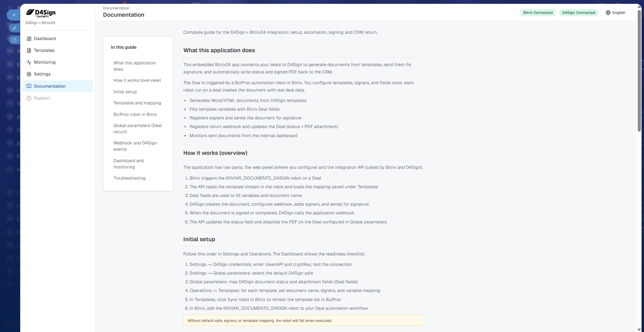Click 'Monitors sent documents from the internal dashboard'
The image size is (644, 332).
(243, 136)
